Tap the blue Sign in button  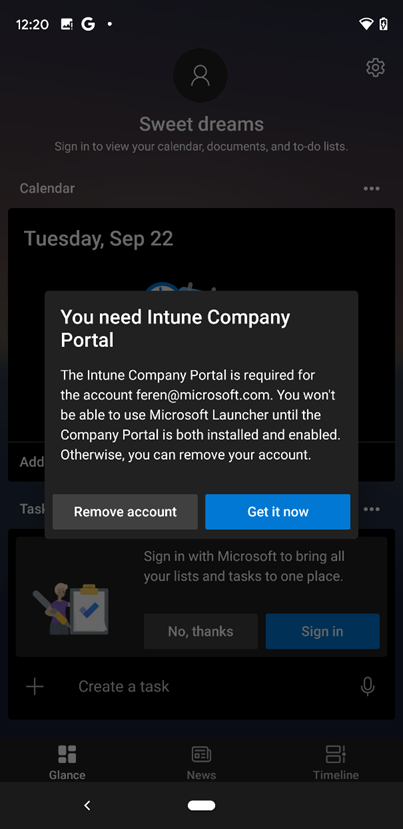click(x=322, y=631)
